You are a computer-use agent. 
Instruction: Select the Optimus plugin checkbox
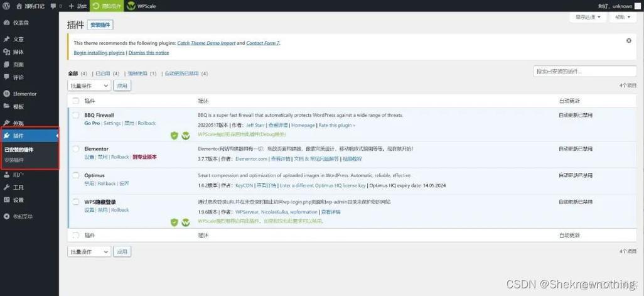pos(75,175)
